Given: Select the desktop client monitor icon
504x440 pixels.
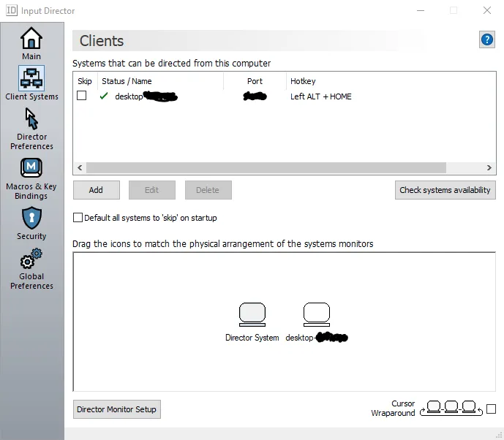Looking at the screenshot, I should coord(317,314).
